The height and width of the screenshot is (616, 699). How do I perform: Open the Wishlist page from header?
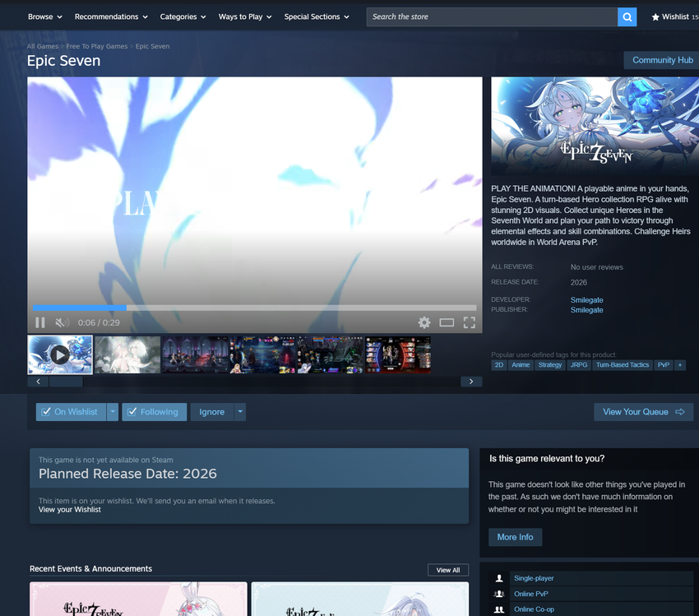click(674, 17)
